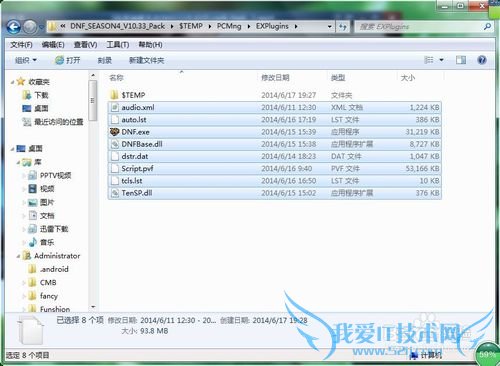Open the 编辑(E) menu

click(53, 45)
